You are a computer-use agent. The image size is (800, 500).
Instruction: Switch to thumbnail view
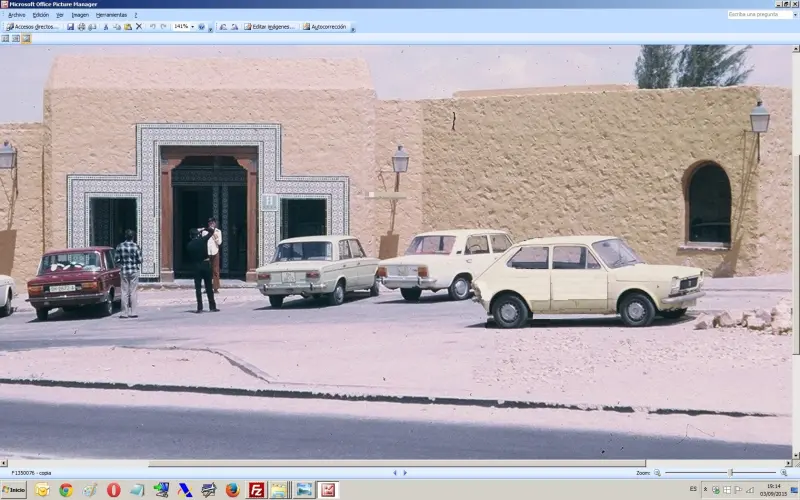click(x=6, y=39)
